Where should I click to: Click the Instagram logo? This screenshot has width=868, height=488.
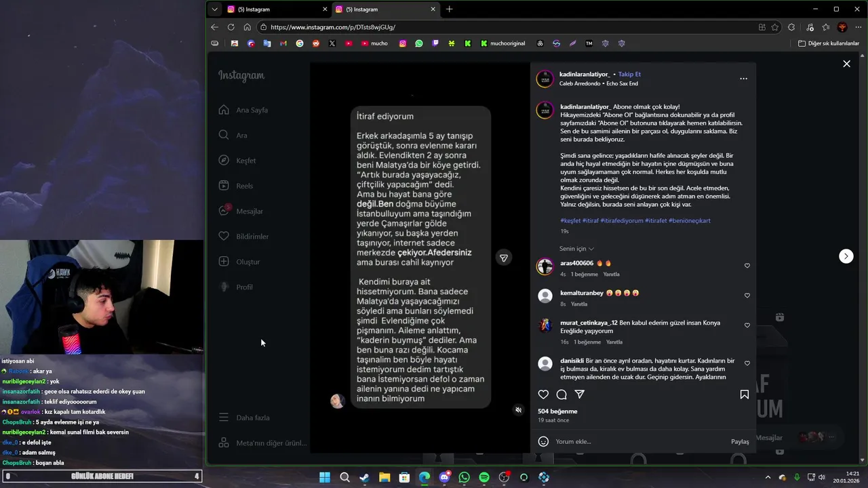click(x=241, y=76)
